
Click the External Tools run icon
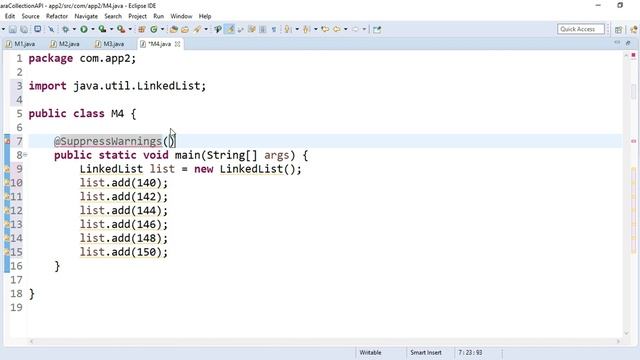(121, 29)
